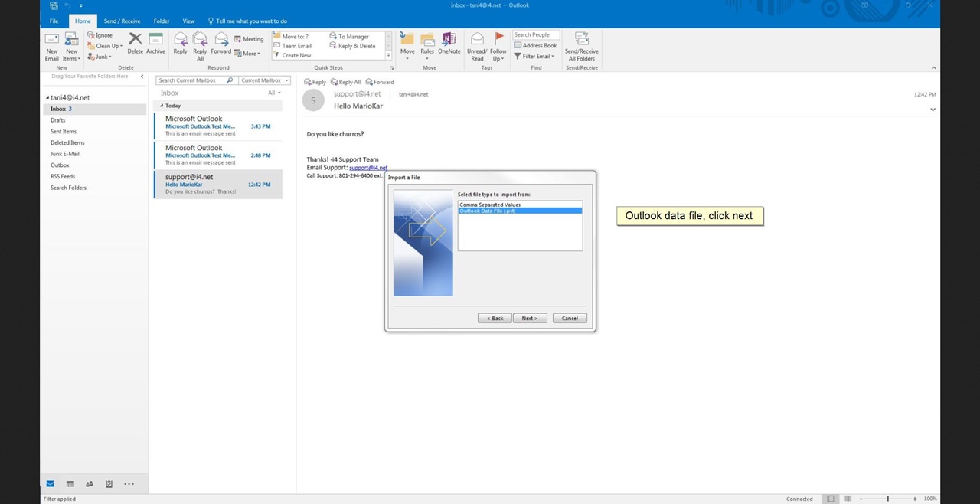Viewport: 980px width, 504px height.
Task: Click the Reply All ribbon icon
Action: [x=200, y=47]
